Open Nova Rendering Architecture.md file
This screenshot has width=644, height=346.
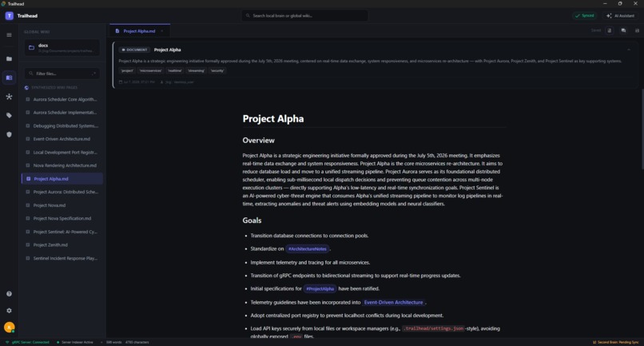(62, 165)
